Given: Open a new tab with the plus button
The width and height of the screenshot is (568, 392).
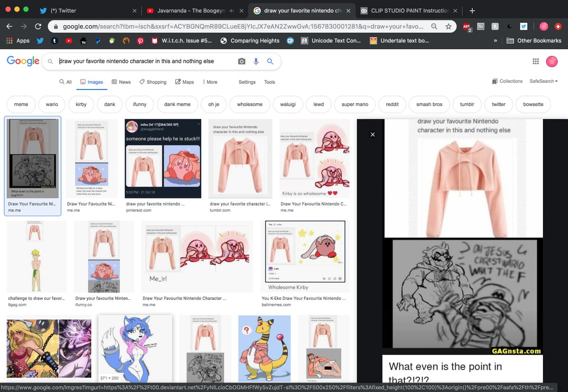Looking at the screenshot, I should (x=472, y=10).
